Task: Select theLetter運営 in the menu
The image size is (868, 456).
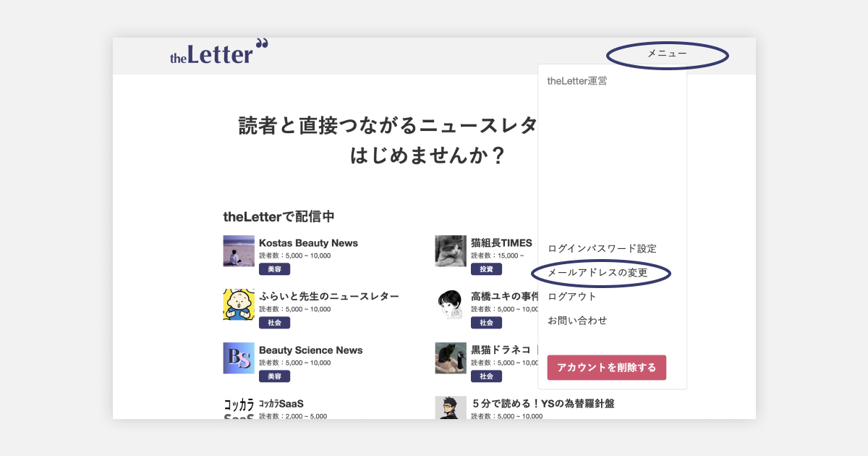Action: (x=577, y=81)
